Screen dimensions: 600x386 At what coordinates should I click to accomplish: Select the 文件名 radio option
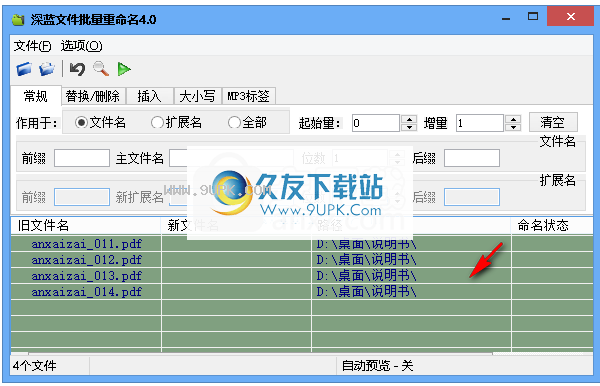pyautogui.click(x=101, y=122)
